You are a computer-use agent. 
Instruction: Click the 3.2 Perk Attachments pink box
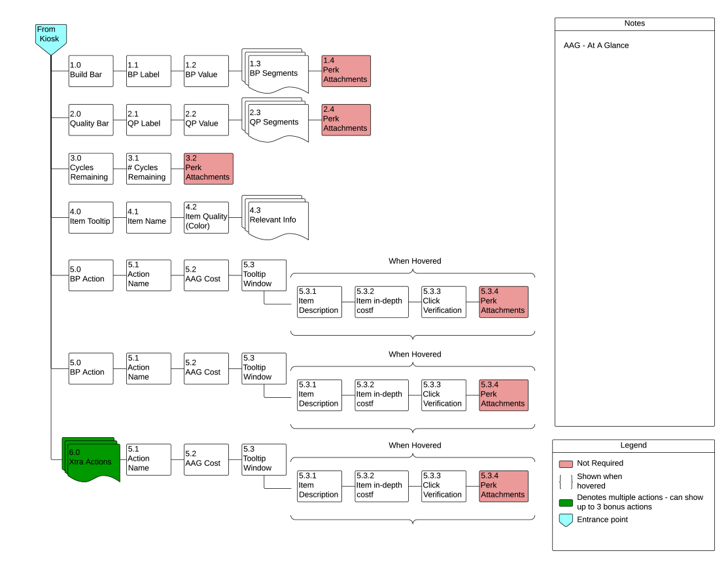click(209, 168)
